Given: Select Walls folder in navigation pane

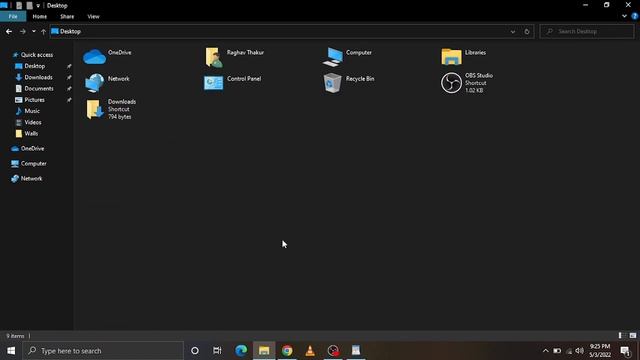Looking at the screenshot, I should coord(31,133).
